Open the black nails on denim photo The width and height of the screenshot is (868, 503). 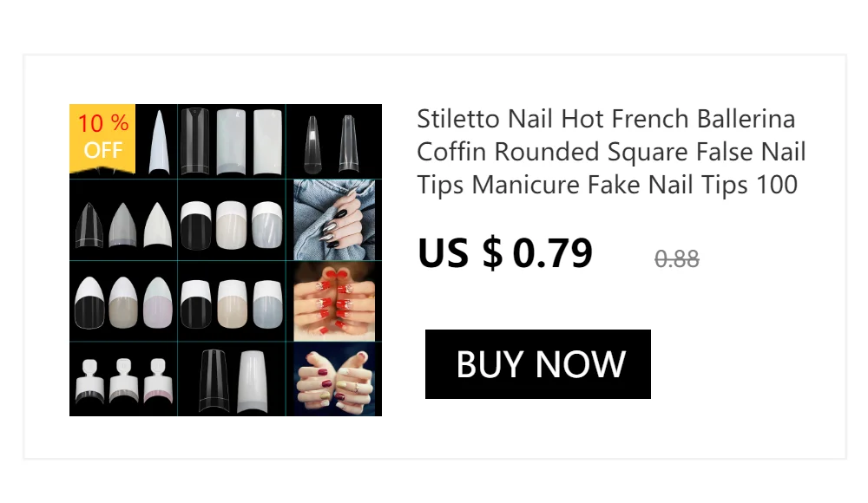(334, 219)
